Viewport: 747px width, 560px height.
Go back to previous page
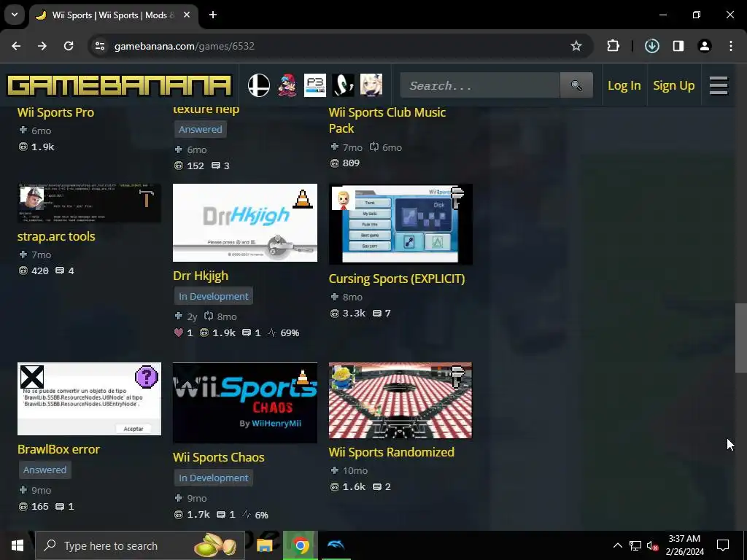click(x=16, y=46)
